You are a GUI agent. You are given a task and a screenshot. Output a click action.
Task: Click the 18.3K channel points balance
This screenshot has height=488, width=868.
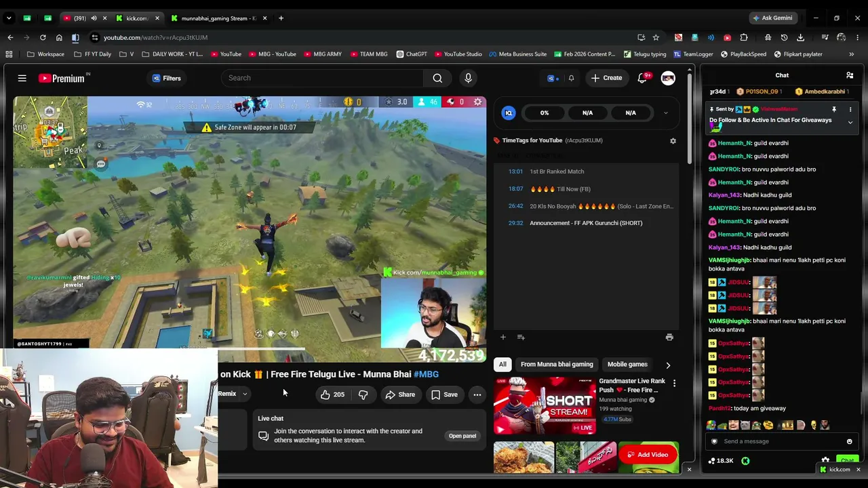721,461
